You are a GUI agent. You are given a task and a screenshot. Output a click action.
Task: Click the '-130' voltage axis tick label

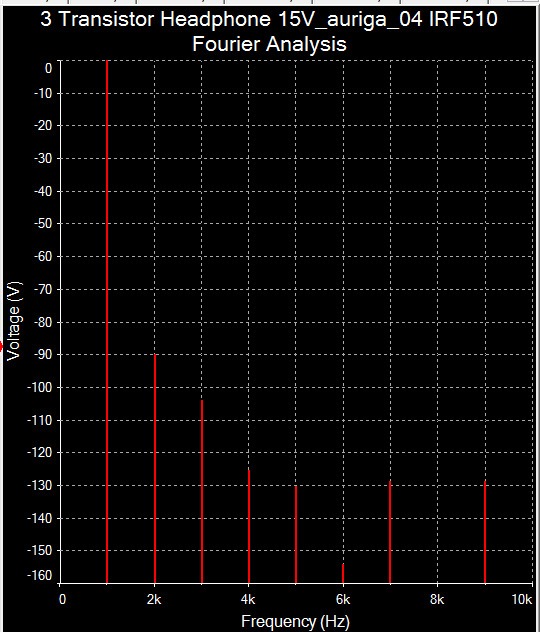(40, 486)
